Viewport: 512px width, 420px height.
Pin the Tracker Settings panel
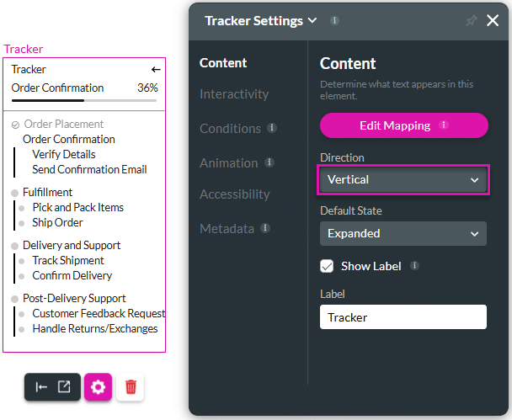pyautogui.click(x=472, y=20)
